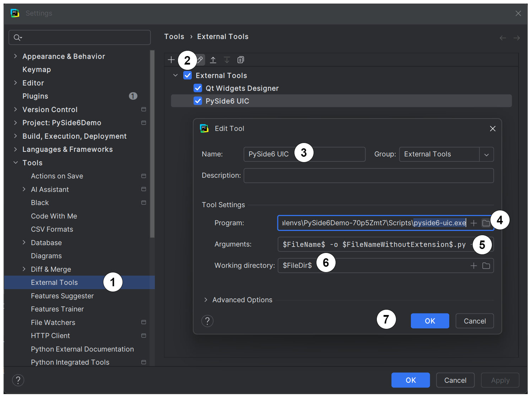
Task: Open the Tools breadcrumb at top
Action: pos(174,36)
